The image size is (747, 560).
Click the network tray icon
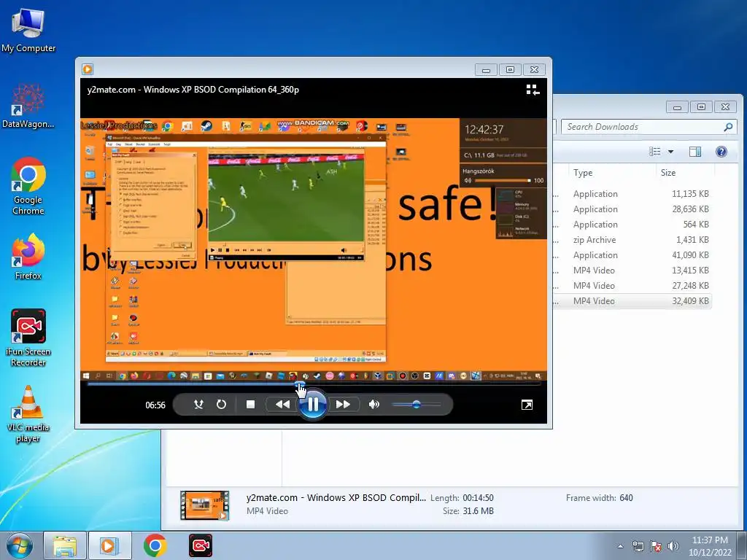(x=638, y=546)
